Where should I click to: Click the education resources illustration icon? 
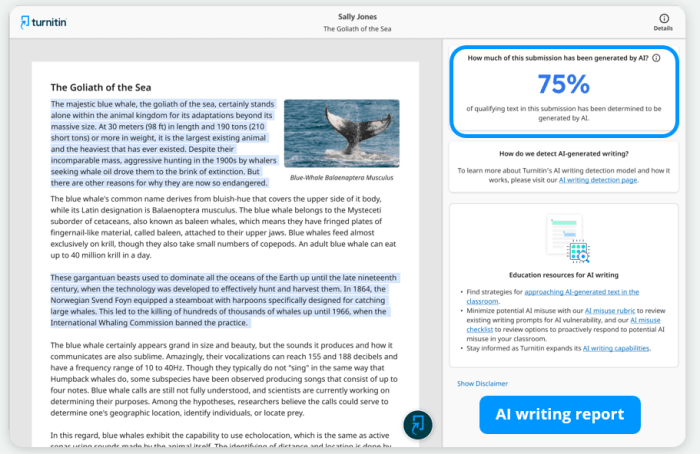[568, 239]
